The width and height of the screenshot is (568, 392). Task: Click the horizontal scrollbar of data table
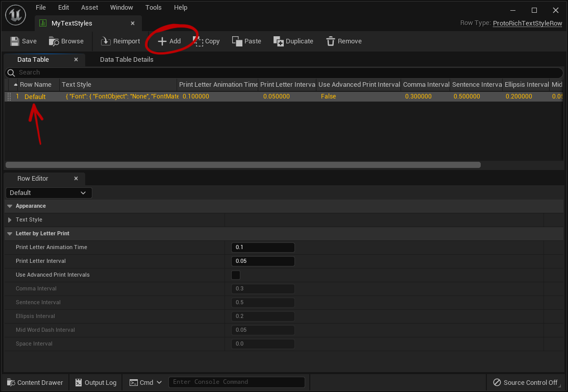coord(243,165)
